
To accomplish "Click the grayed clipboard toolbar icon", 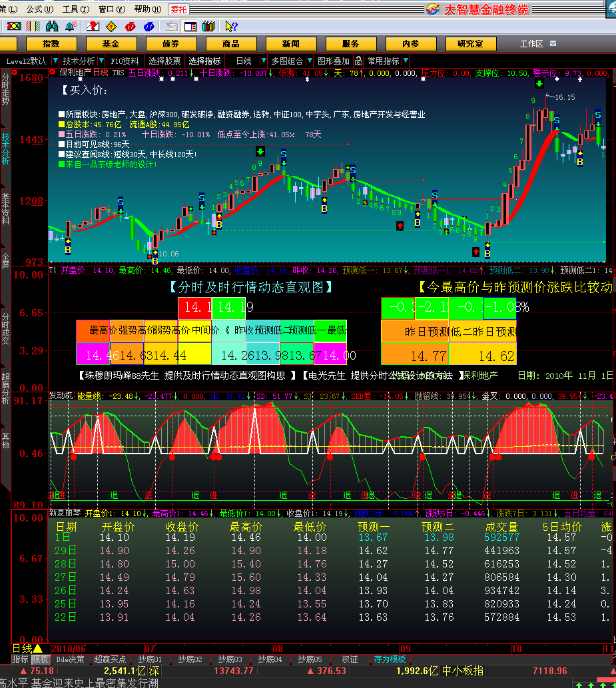I will (172, 27).
